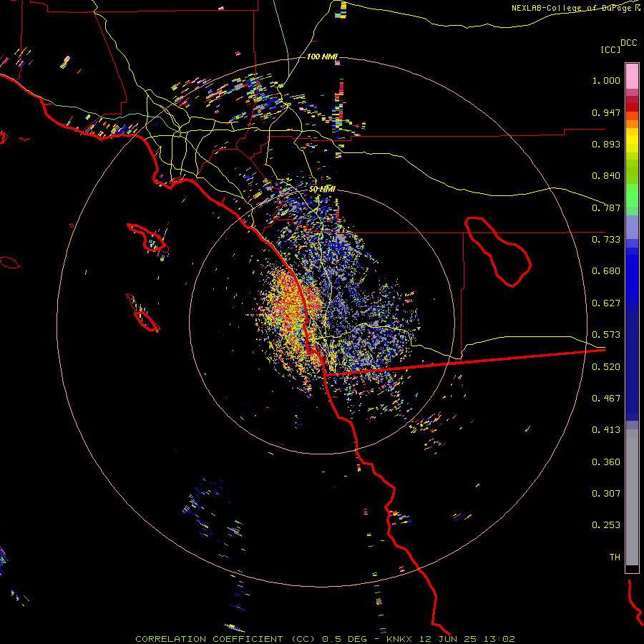The height and width of the screenshot is (644, 644).
Task: Select the 0.520 scale value
Action: [606, 367]
